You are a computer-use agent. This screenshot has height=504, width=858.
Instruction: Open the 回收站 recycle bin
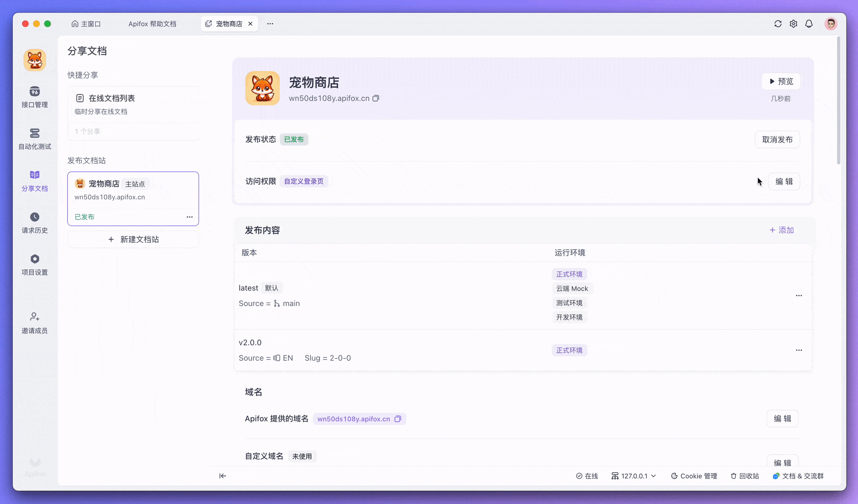[745, 476]
